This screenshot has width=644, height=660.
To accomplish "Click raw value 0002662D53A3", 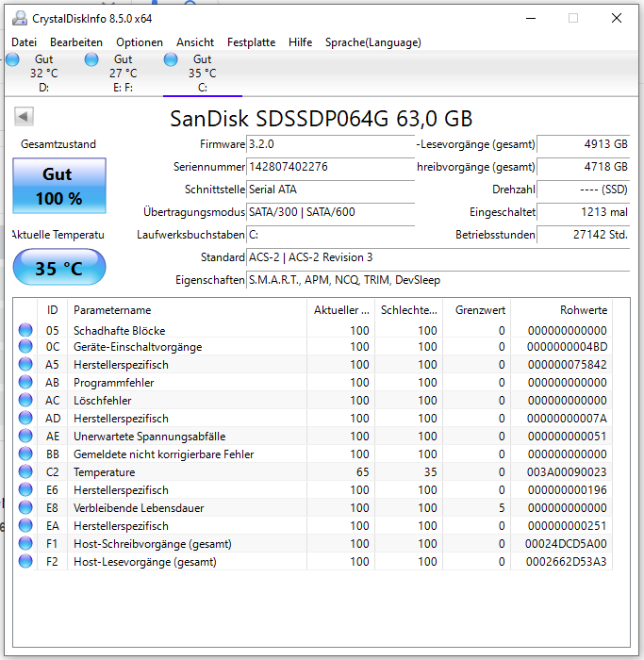I will (x=566, y=562).
